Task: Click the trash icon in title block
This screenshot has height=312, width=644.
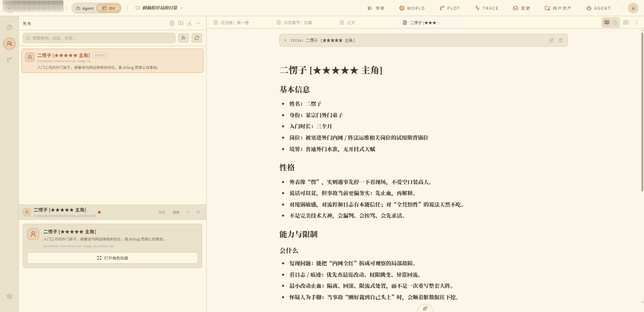Action: point(561,40)
